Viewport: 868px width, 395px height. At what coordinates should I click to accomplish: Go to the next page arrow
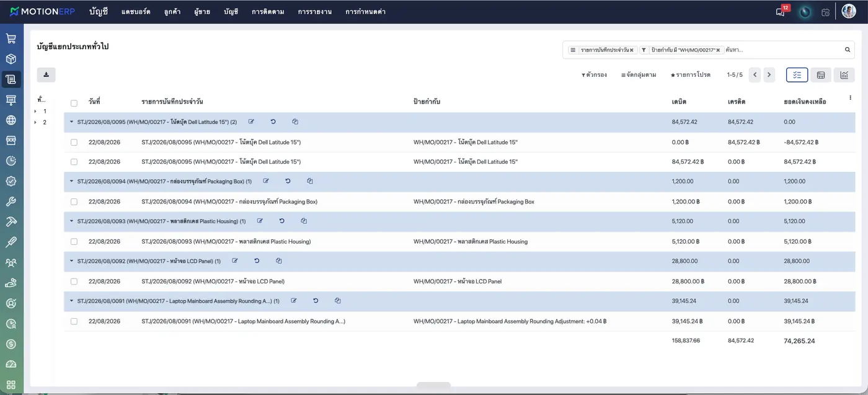point(769,75)
